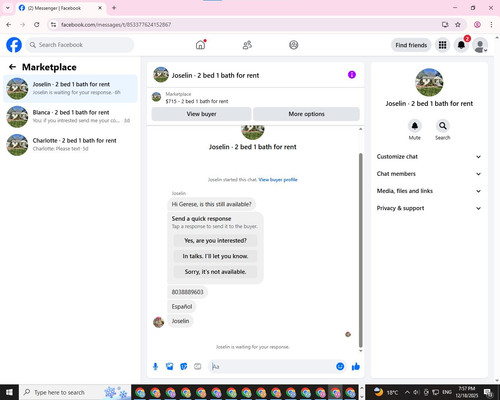The image size is (500, 400).
Task: Open Windows notification center icon
Action: (489, 392)
